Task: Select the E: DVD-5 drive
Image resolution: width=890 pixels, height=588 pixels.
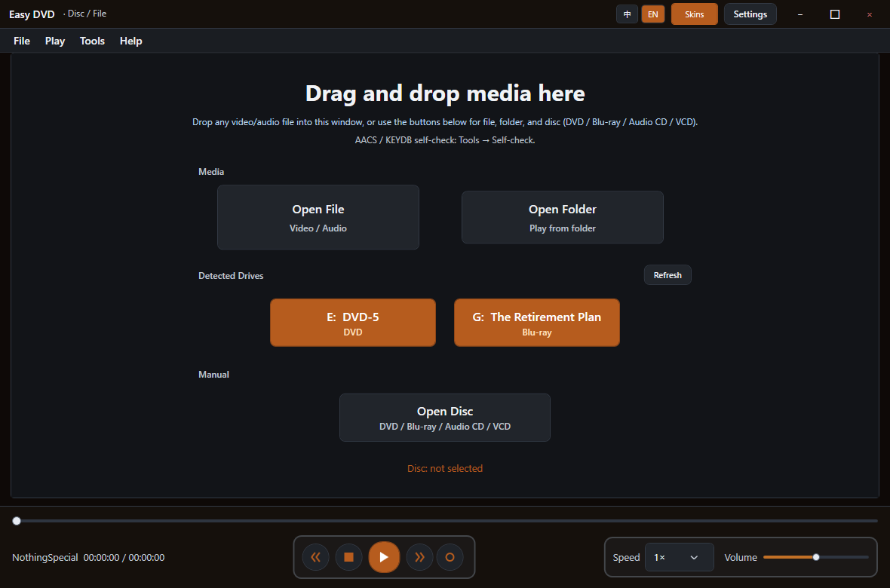Action: [353, 323]
